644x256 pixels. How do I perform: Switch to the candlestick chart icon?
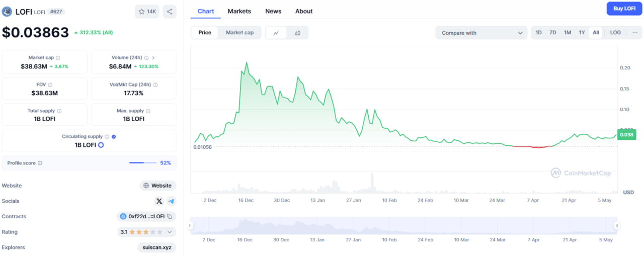(297, 33)
